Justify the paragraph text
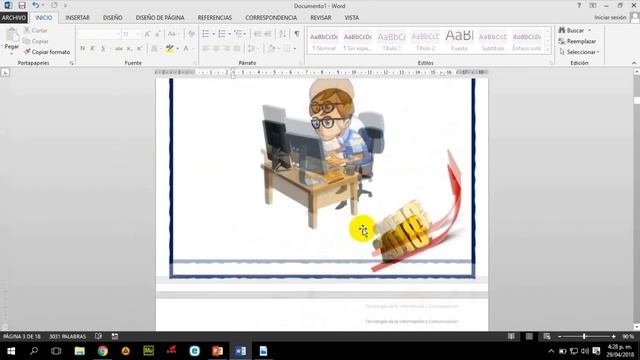Image resolution: width=640 pixels, height=360 pixels. click(x=237, y=49)
